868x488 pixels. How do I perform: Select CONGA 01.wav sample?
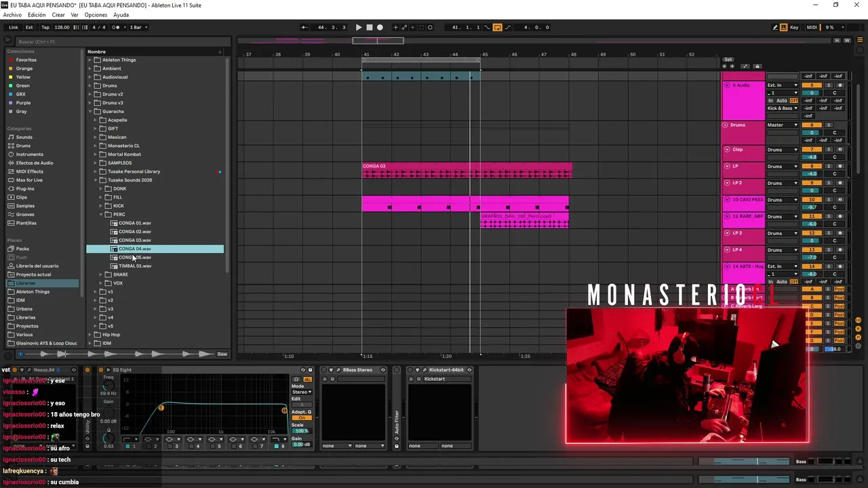click(135, 223)
